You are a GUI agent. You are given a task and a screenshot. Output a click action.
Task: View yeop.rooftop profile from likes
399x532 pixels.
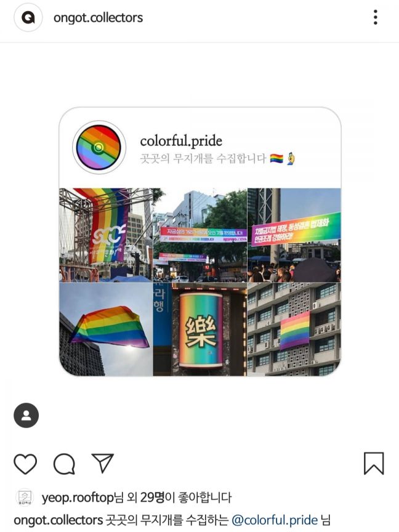(78, 498)
